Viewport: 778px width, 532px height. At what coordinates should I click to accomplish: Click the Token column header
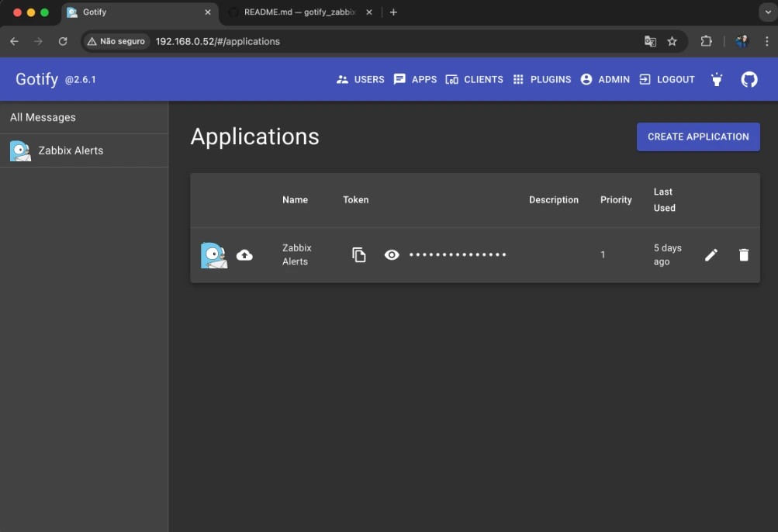coord(356,200)
